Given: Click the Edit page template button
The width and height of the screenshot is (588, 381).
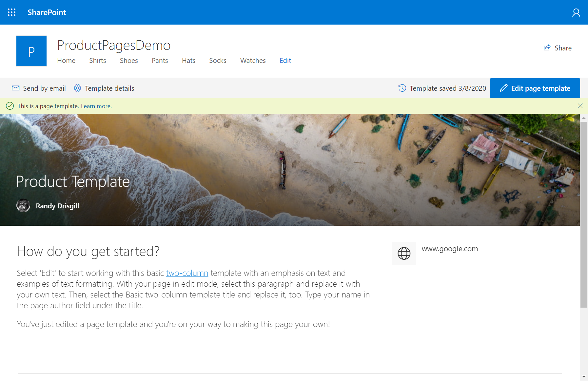Looking at the screenshot, I should (x=535, y=88).
